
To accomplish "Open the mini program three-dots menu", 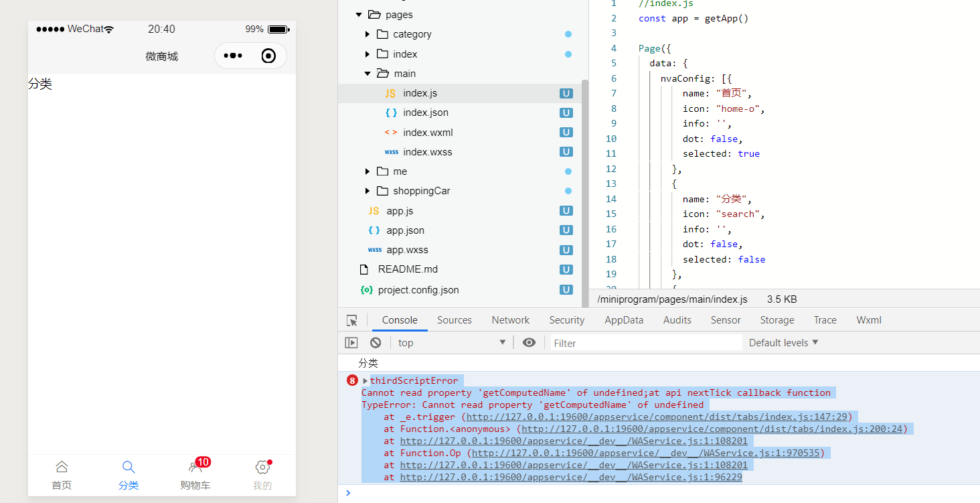I will [232, 56].
